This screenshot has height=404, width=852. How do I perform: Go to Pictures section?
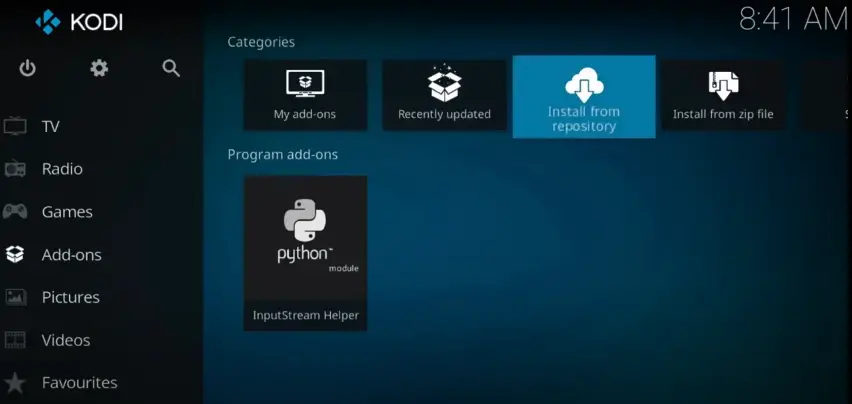tap(71, 297)
